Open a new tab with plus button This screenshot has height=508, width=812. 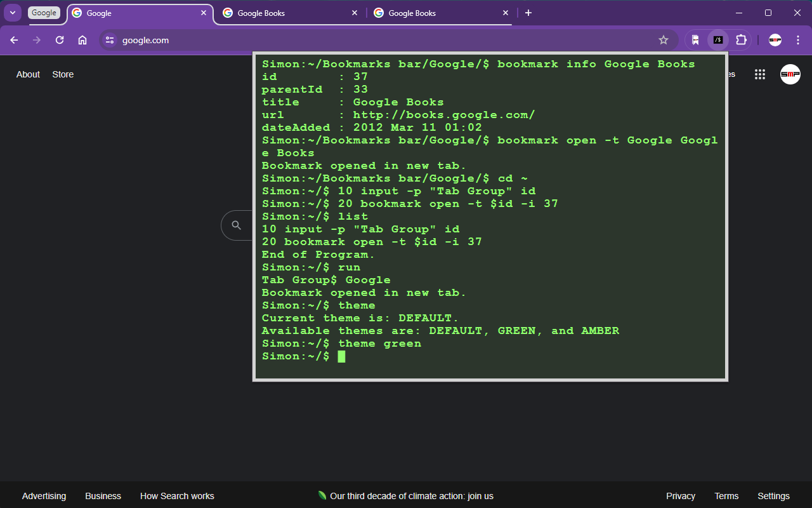point(528,13)
